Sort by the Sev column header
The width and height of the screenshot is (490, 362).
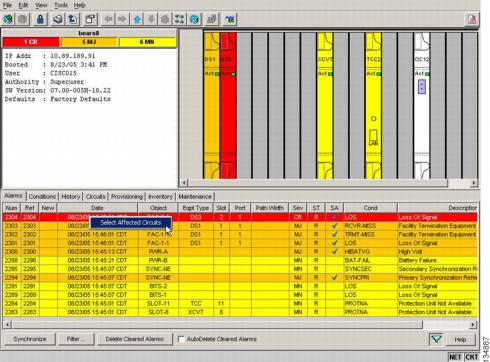pyautogui.click(x=298, y=208)
